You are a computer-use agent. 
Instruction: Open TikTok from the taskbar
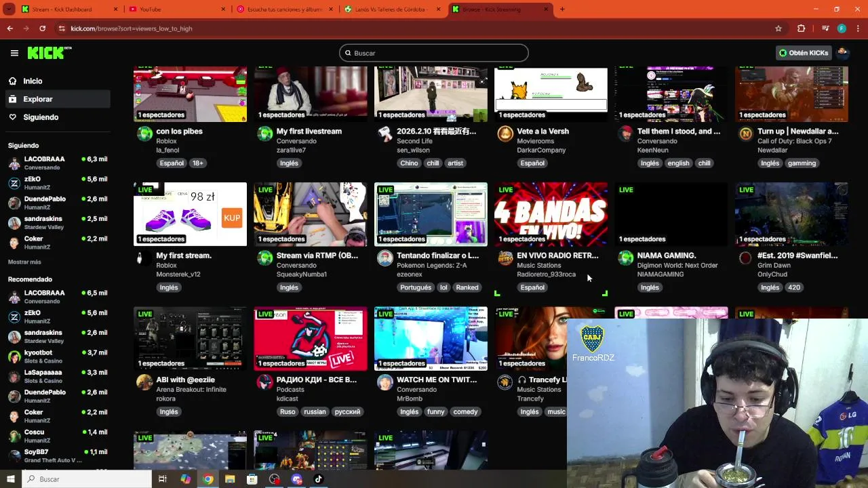click(x=319, y=479)
